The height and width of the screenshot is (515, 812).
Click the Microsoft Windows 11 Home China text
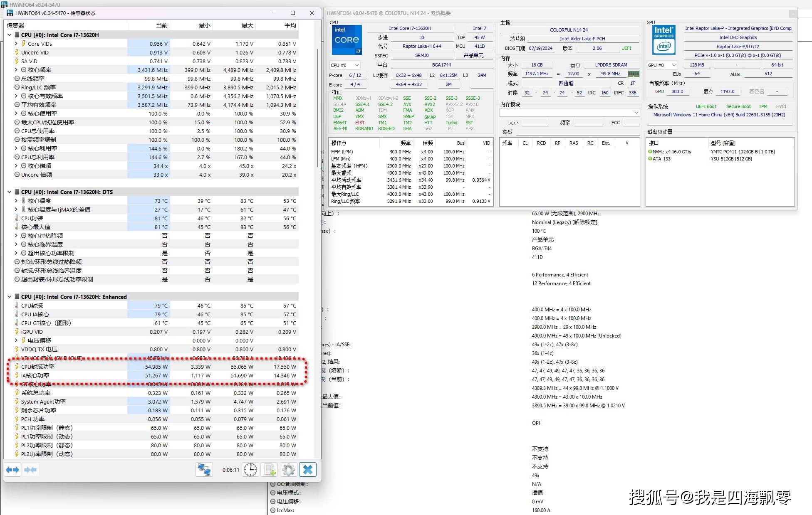(x=719, y=115)
